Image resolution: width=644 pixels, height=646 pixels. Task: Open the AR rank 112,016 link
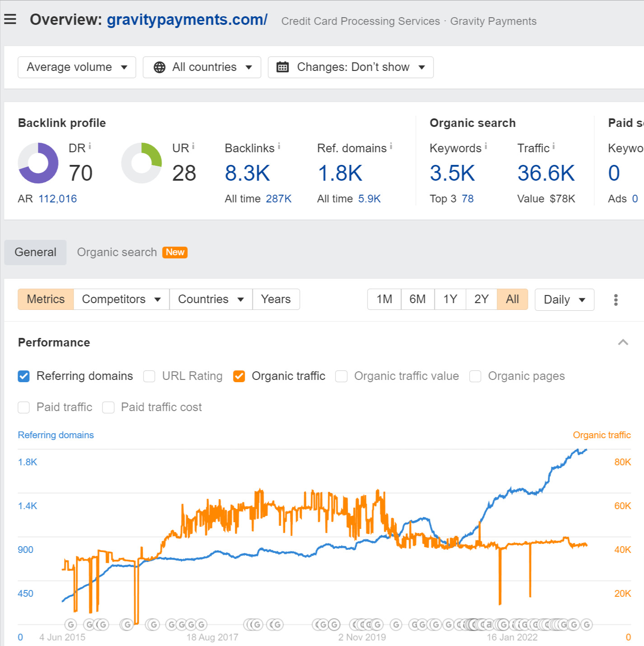(57, 198)
